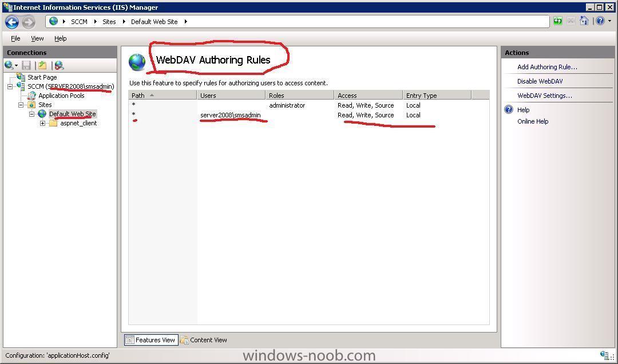
Task: Click Read, Write, Source in administrator row
Action: point(365,105)
